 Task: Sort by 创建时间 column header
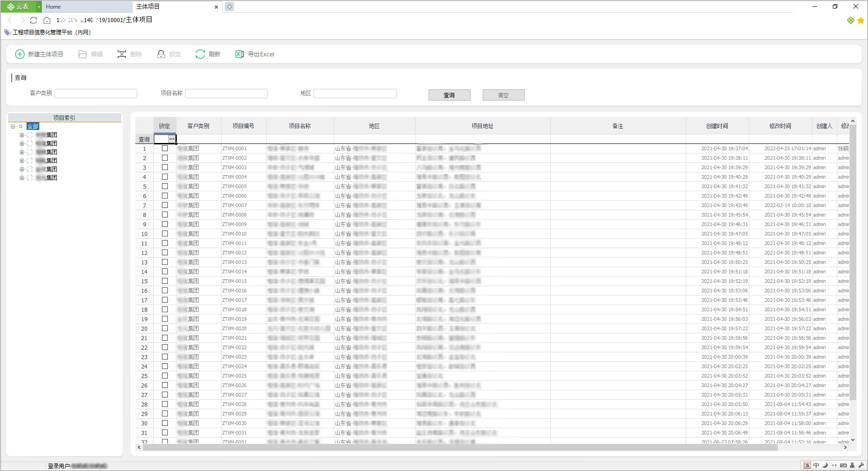click(x=717, y=126)
